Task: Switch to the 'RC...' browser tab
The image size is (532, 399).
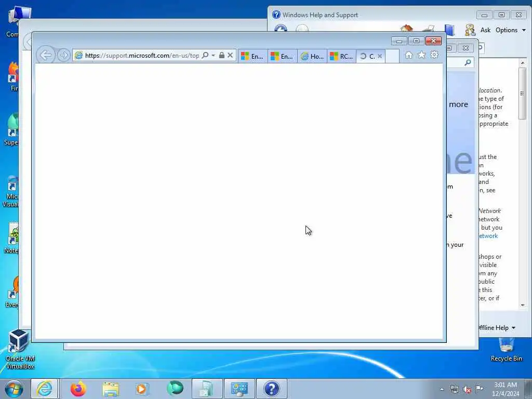Action: pos(342,56)
